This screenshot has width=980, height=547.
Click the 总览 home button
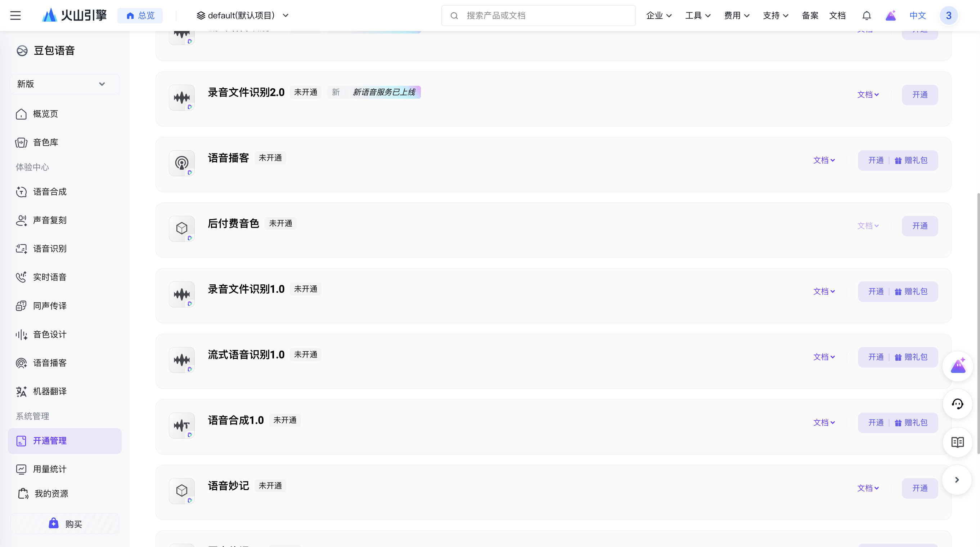coord(140,15)
